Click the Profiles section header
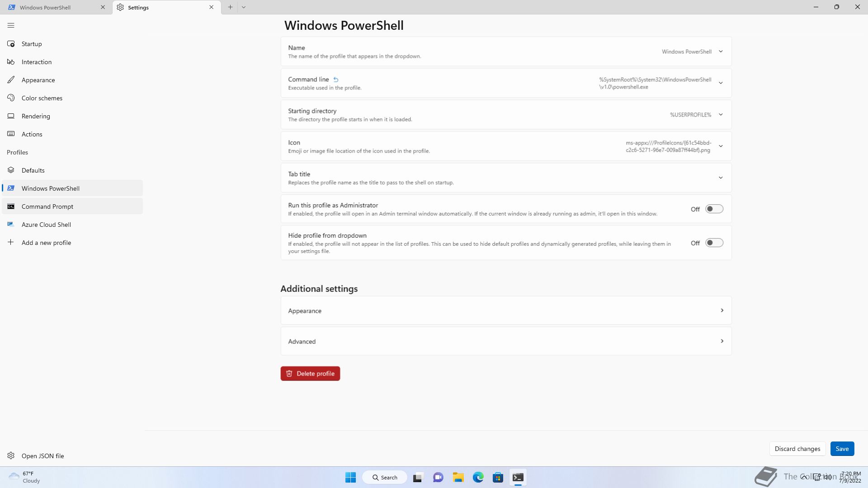Viewport: 868px width, 488px height. tap(17, 152)
